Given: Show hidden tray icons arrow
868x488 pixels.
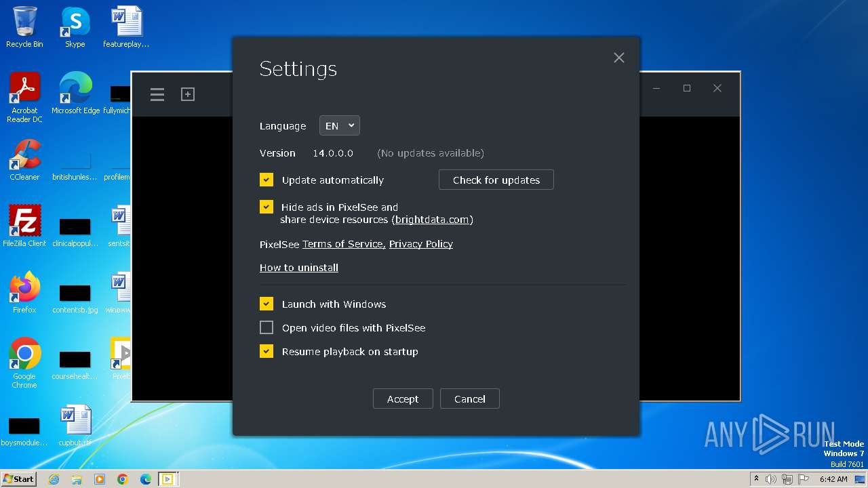Looking at the screenshot, I should (756, 479).
